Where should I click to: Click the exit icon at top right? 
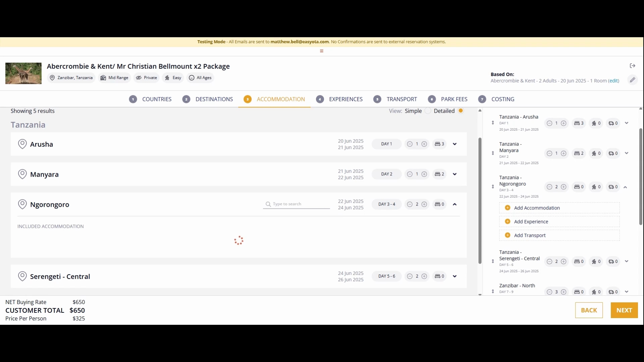tap(633, 66)
